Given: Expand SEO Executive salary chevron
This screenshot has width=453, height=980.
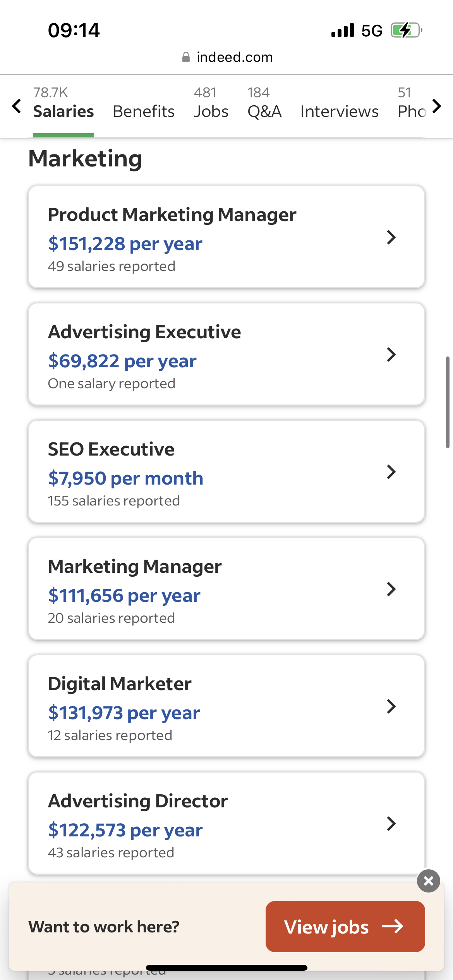Looking at the screenshot, I should [391, 472].
